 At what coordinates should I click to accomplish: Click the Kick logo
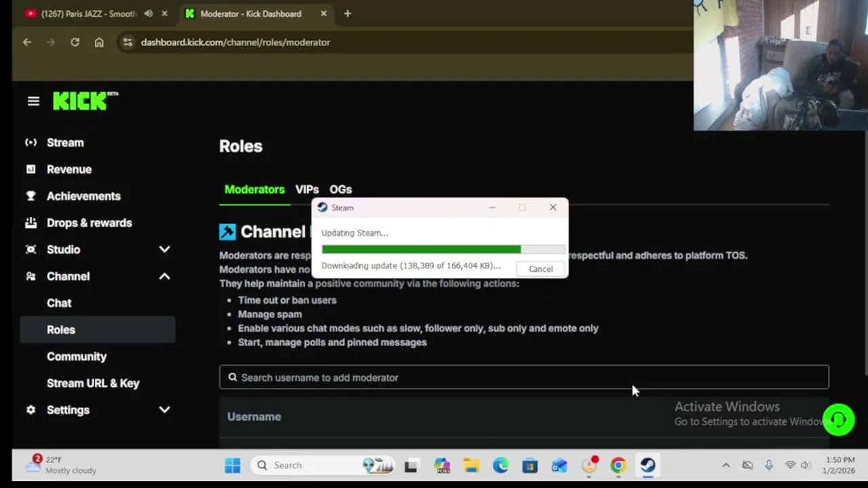pyautogui.click(x=85, y=101)
